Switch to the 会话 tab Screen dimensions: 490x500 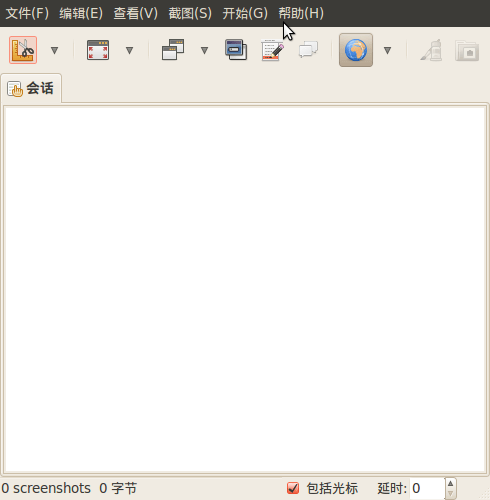pos(31,88)
